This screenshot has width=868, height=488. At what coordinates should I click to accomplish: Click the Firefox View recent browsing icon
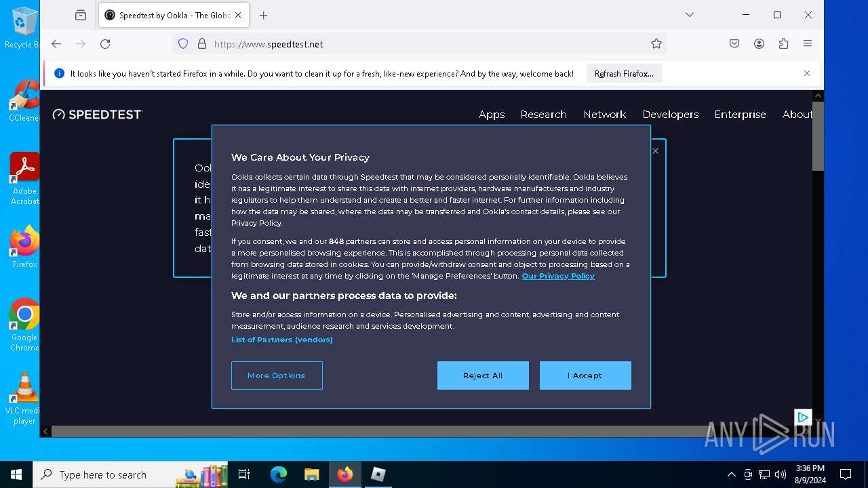click(81, 15)
